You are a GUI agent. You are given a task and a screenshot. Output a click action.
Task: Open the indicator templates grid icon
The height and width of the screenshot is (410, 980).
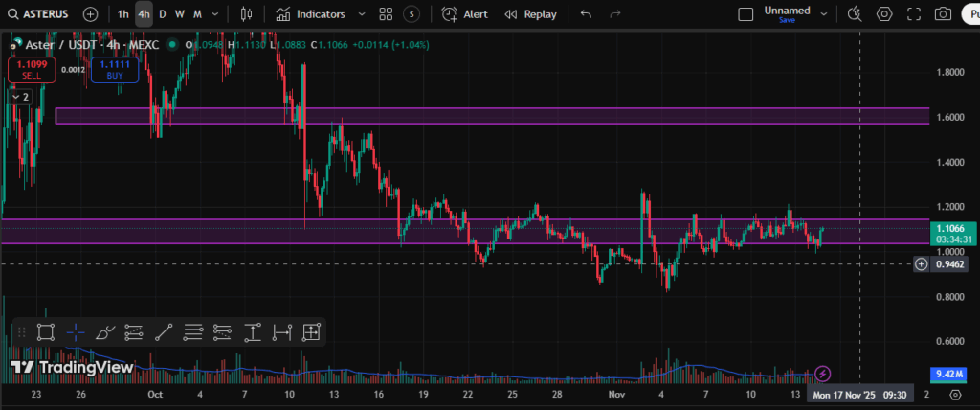385,14
